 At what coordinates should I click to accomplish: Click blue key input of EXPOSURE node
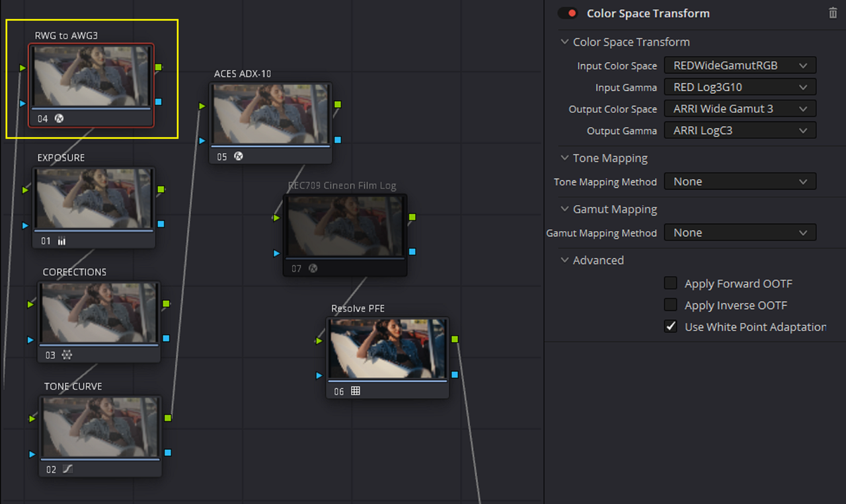coord(26,225)
